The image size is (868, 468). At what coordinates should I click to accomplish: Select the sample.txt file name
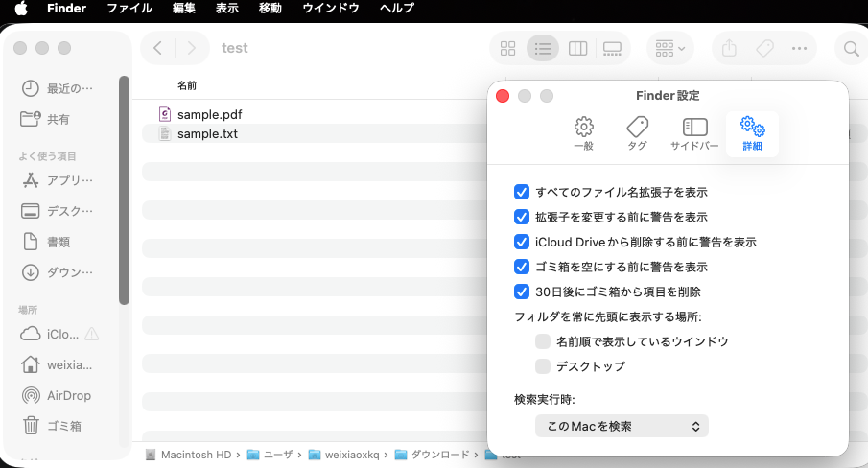[207, 134]
